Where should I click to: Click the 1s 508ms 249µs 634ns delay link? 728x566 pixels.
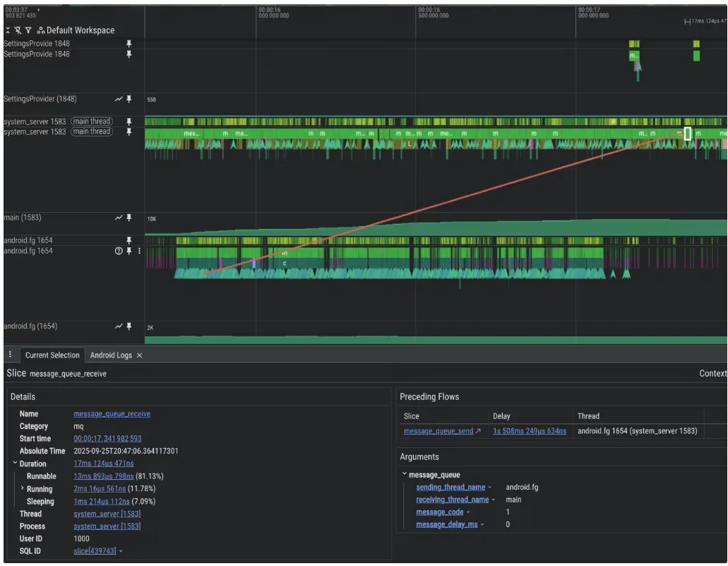(x=530, y=431)
